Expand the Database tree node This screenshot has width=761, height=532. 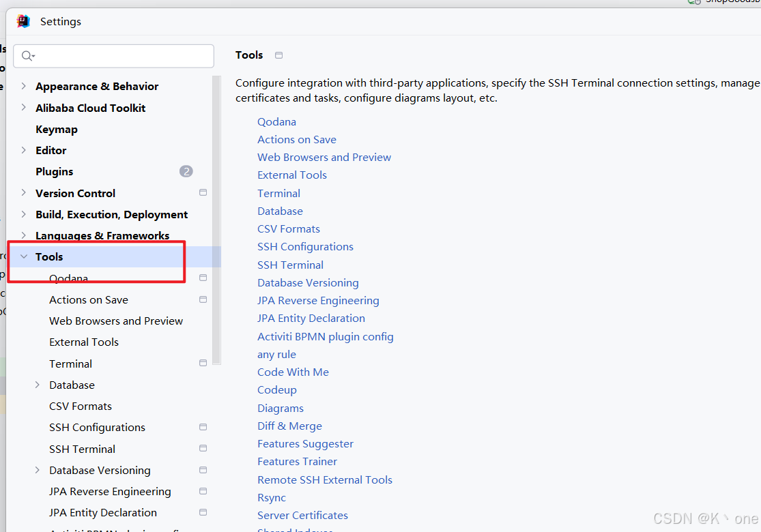38,385
